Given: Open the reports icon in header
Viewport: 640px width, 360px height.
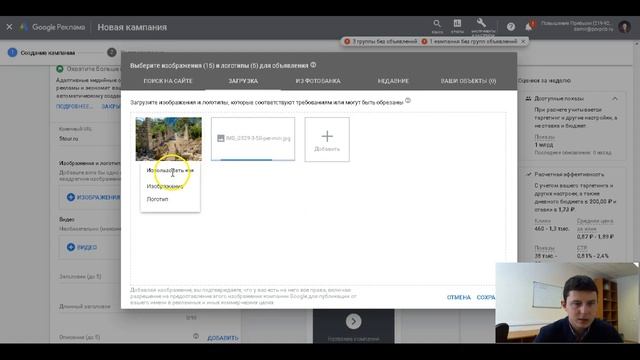Looking at the screenshot, I should tap(457, 23).
